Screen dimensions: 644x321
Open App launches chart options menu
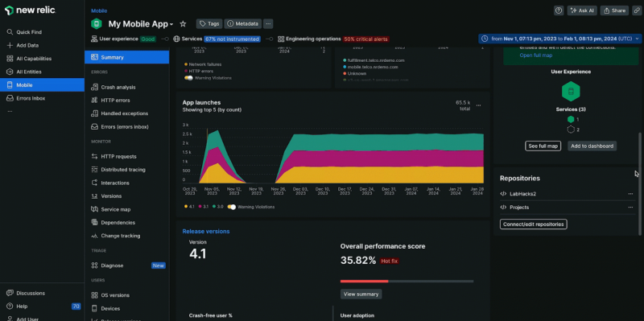tap(478, 105)
